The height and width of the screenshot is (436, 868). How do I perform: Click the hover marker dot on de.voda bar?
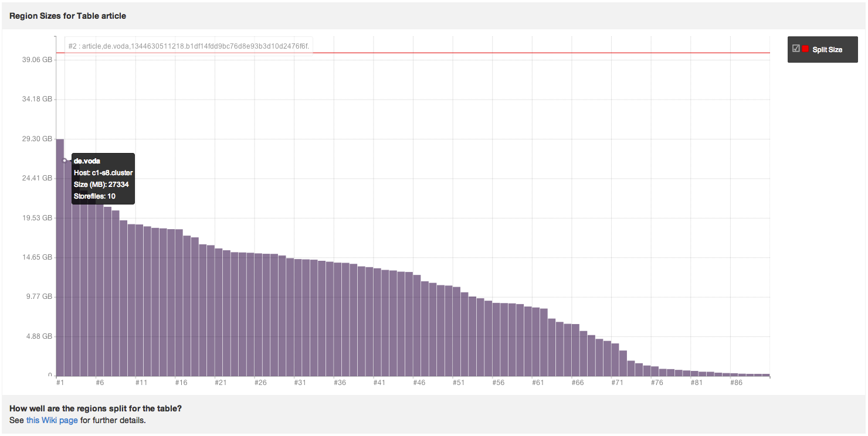(x=65, y=161)
